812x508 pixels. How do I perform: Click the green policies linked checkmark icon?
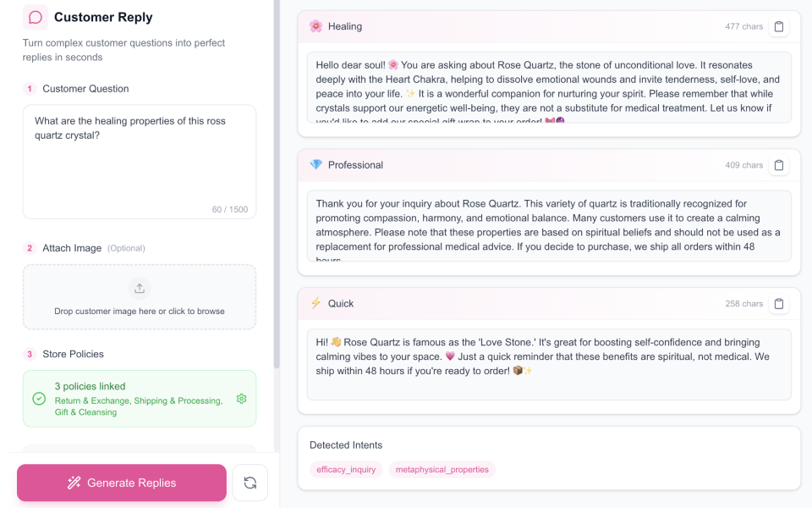[39, 399]
